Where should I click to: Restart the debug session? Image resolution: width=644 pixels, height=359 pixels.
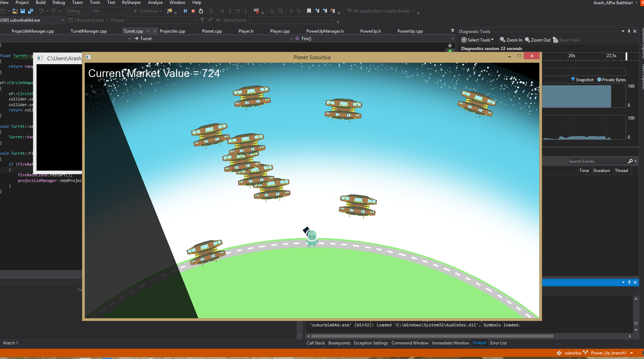click(201, 11)
